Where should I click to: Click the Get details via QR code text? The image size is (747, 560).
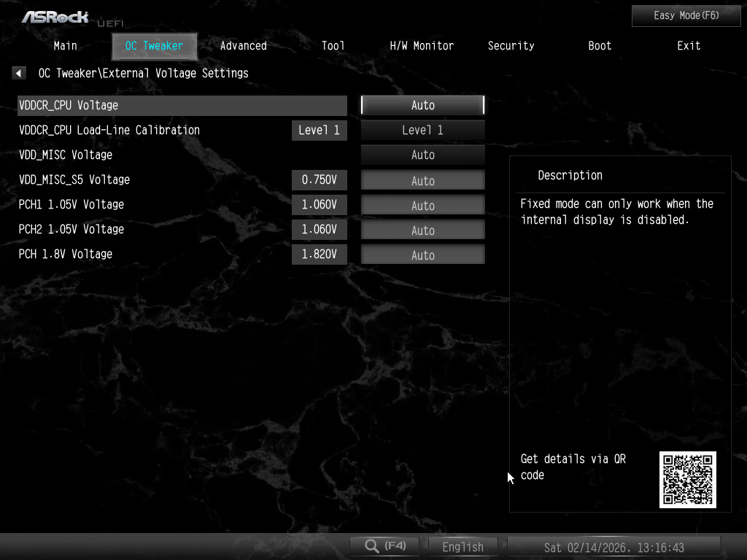(573, 467)
